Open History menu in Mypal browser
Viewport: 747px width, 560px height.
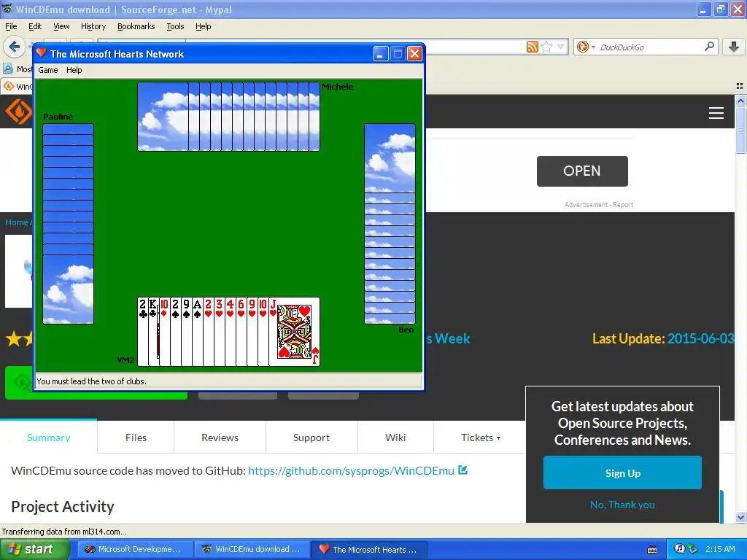point(93,26)
